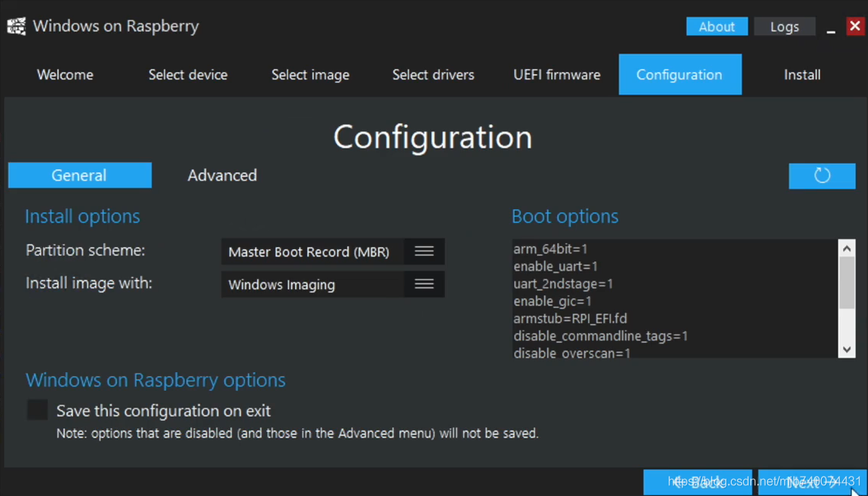Open Partition scheme menu icon
Viewport: 868px width, 496px height.
(424, 251)
